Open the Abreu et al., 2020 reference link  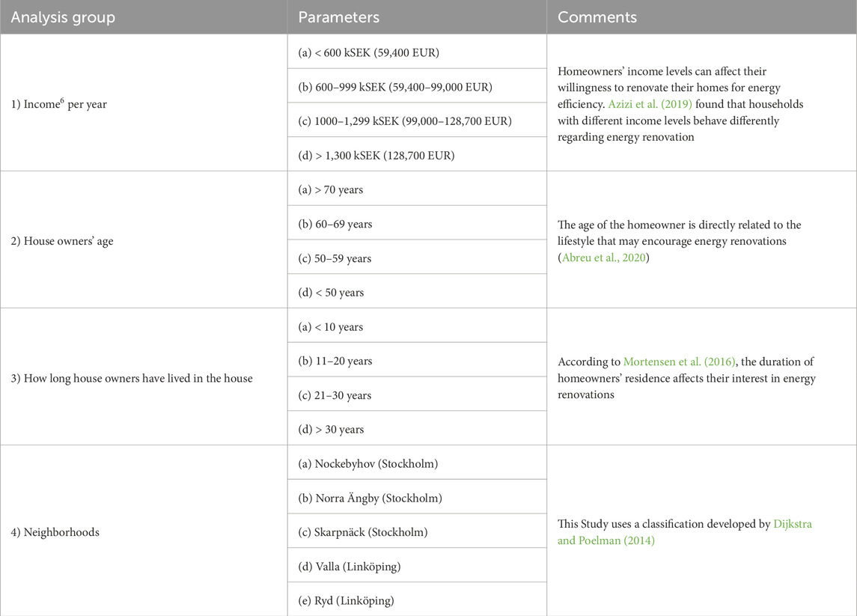pyautogui.click(x=604, y=257)
